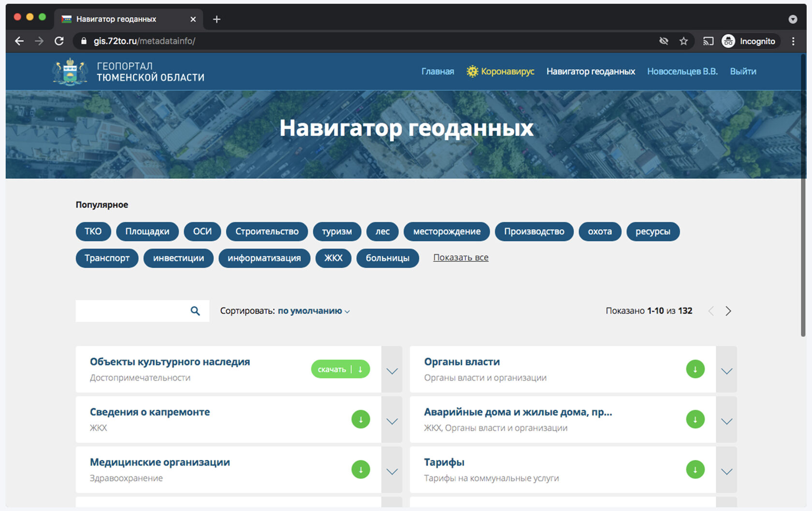Open the Медицинские организации title
Image resolution: width=812 pixels, height=511 pixels.
click(x=160, y=462)
